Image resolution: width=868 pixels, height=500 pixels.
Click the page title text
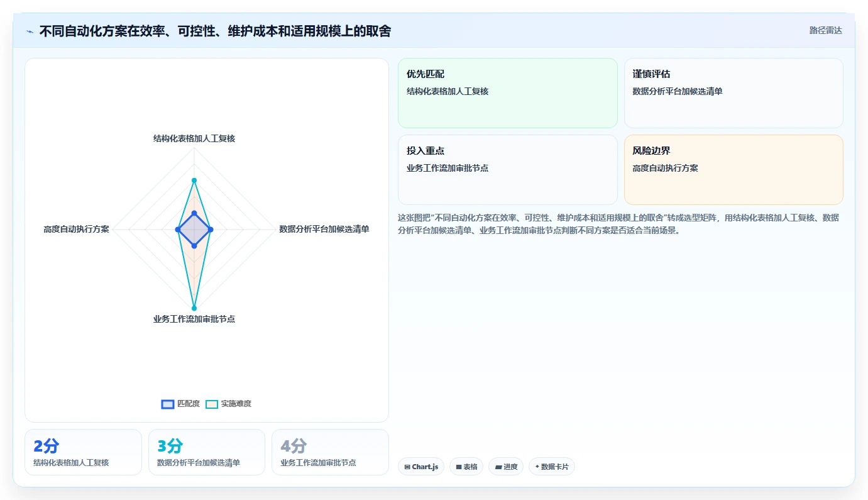coord(215,31)
